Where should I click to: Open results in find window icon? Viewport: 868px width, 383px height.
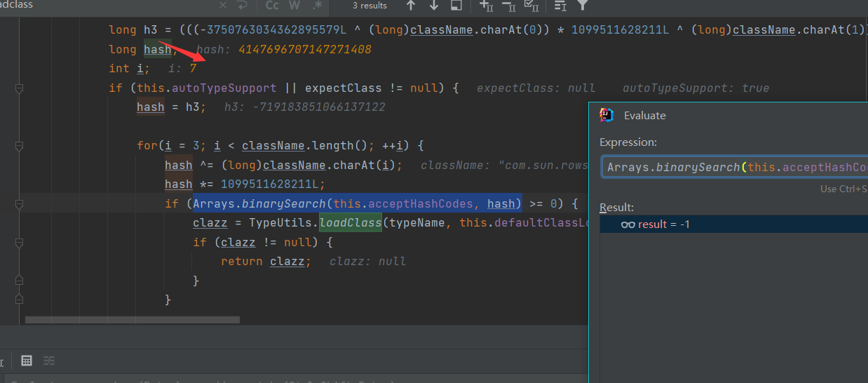click(x=456, y=6)
